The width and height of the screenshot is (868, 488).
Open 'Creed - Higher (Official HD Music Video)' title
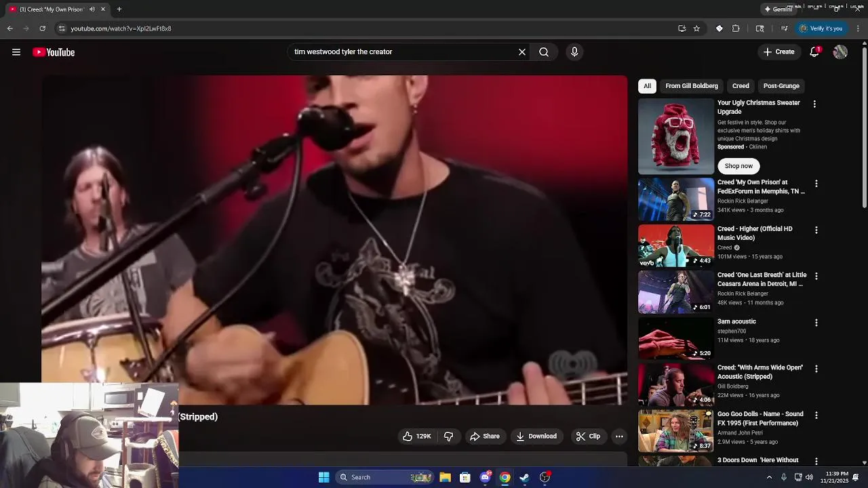[x=755, y=233]
